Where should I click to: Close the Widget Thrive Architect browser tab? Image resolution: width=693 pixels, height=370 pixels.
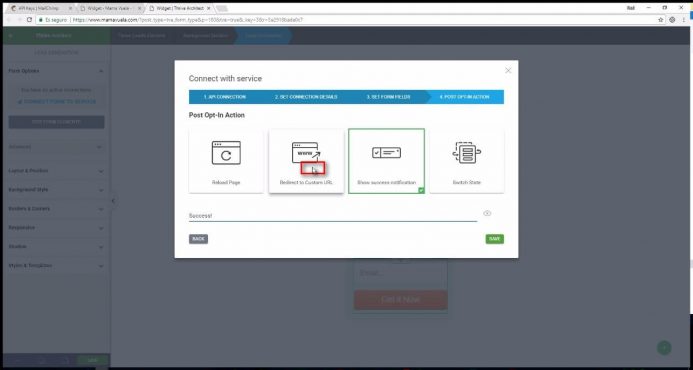208,8
